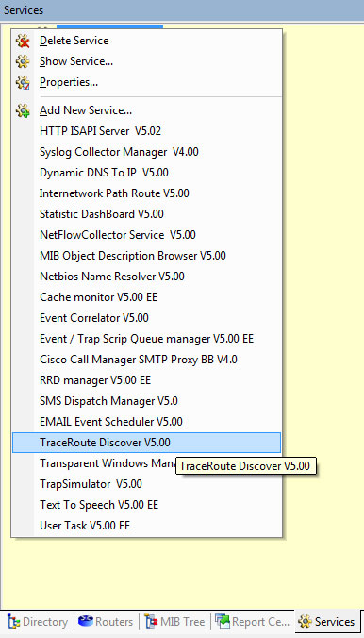
Task: Select Text To Speech V5.00 EE
Action: pyautogui.click(x=146, y=505)
